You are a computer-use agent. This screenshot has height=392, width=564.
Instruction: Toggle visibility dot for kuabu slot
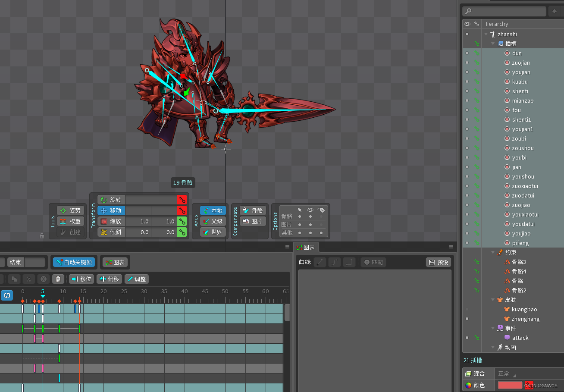(x=467, y=82)
